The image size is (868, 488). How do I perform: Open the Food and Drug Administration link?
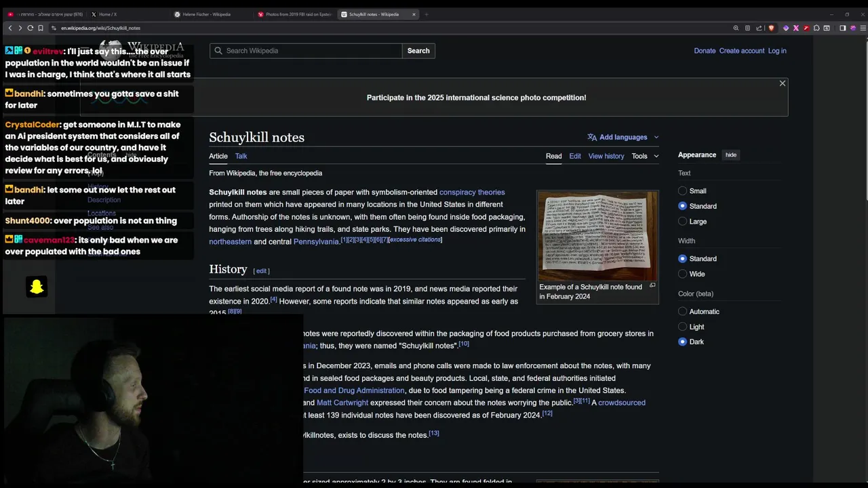point(354,390)
